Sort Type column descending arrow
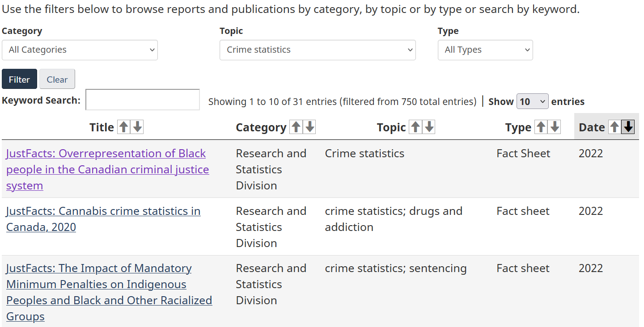The height and width of the screenshot is (327, 644). pos(555,127)
